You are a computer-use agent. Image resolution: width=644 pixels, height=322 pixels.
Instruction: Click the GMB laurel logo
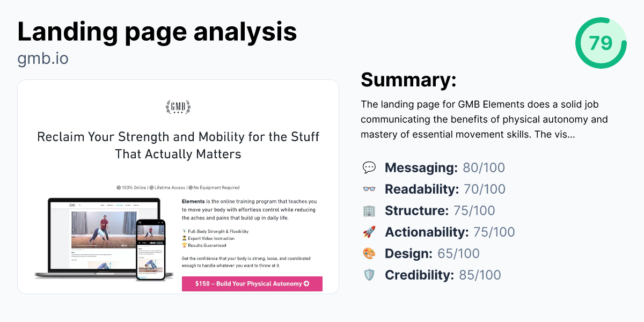tap(178, 107)
